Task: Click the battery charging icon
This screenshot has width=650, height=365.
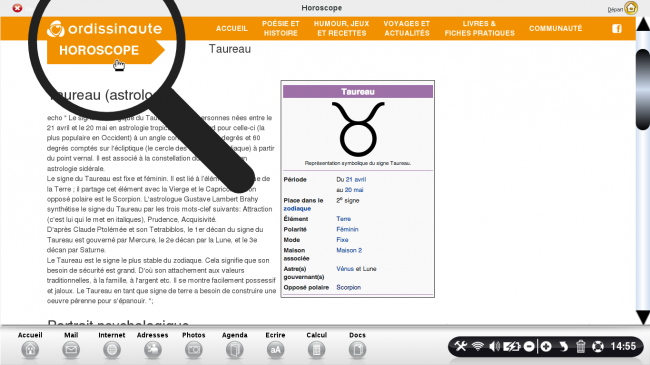Action: click(x=512, y=346)
